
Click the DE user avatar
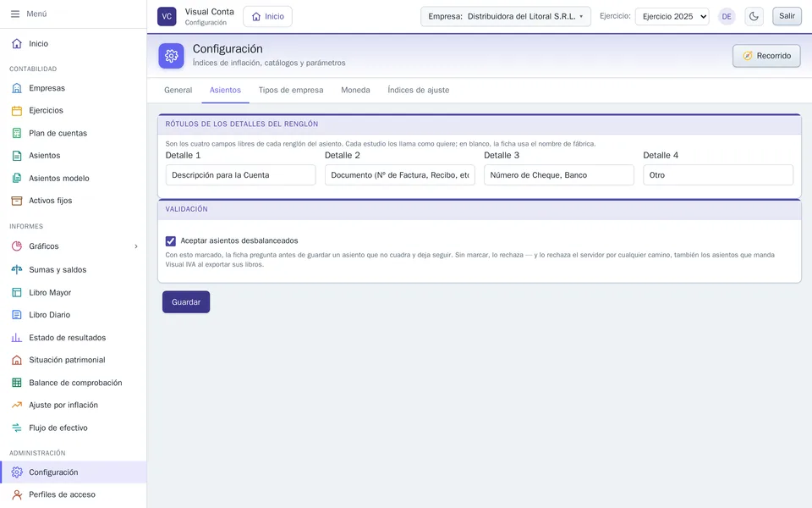click(727, 16)
